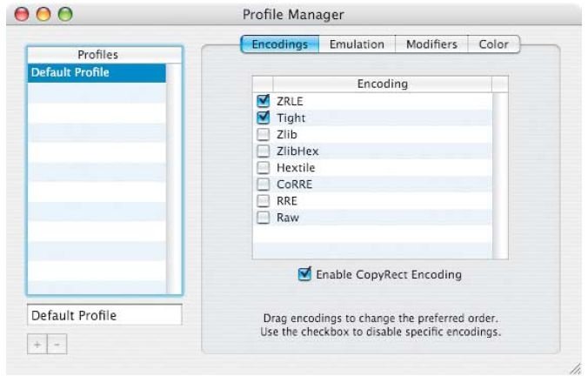This screenshot has height=383, width=588.
Task: Uncheck the Tight encoding checkbox
Action: coord(264,118)
